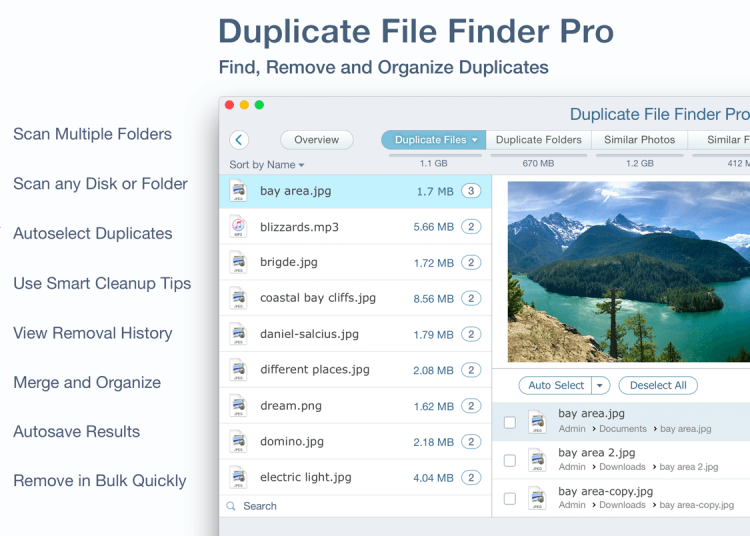Click the duplicate count badge for bay area.jpg

pos(471,191)
